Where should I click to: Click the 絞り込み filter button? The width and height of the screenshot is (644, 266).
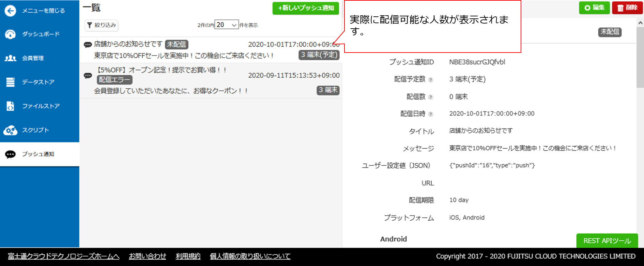tap(102, 25)
